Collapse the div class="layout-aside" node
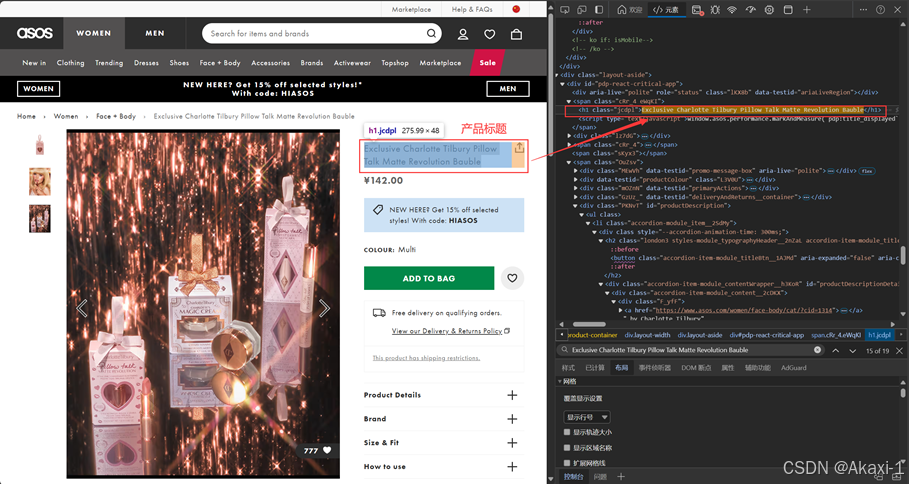Image resolution: width=909 pixels, height=484 pixels. (x=557, y=75)
